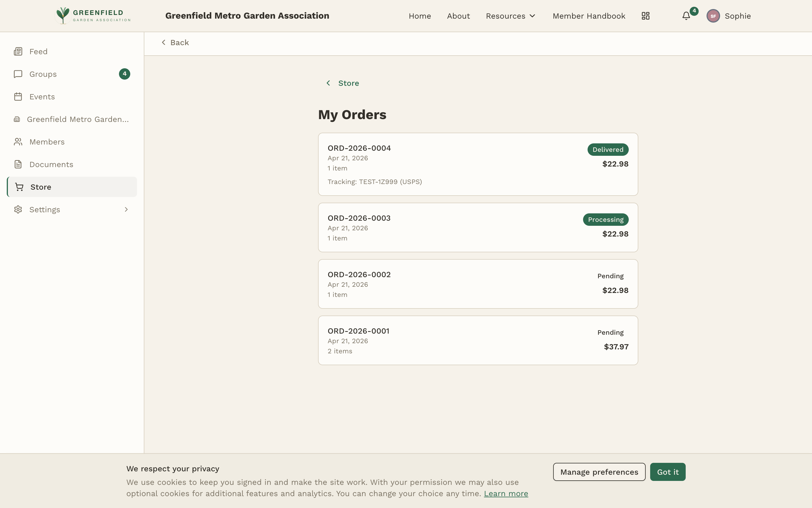Expand the Resources dropdown menu
812x508 pixels.
pyautogui.click(x=510, y=16)
